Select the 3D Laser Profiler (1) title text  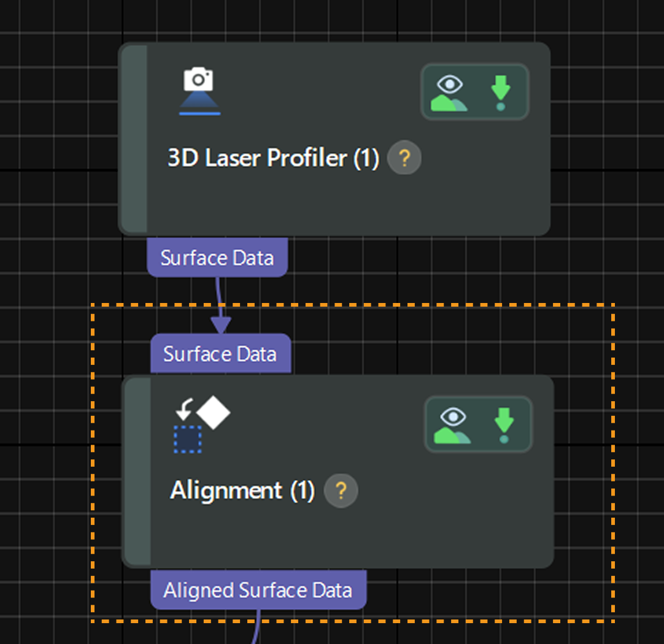[x=273, y=159]
